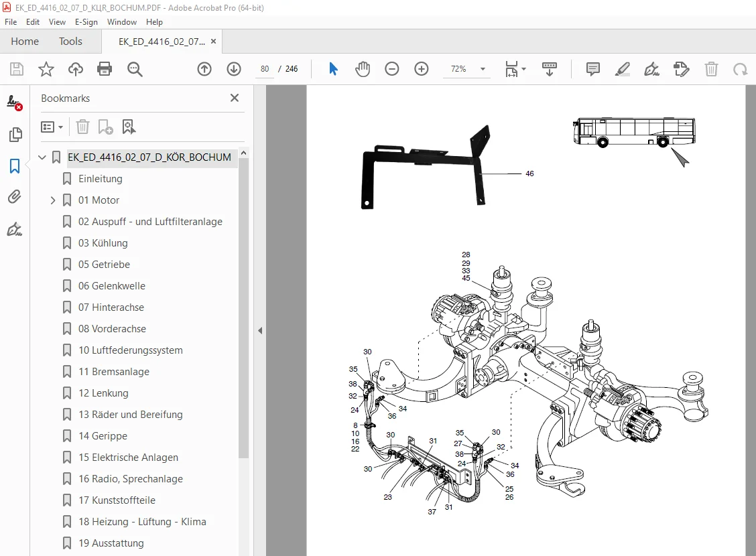756x556 pixels.
Task: Collapse the bookmarks pane with side arrow
Action: (x=260, y=330)
